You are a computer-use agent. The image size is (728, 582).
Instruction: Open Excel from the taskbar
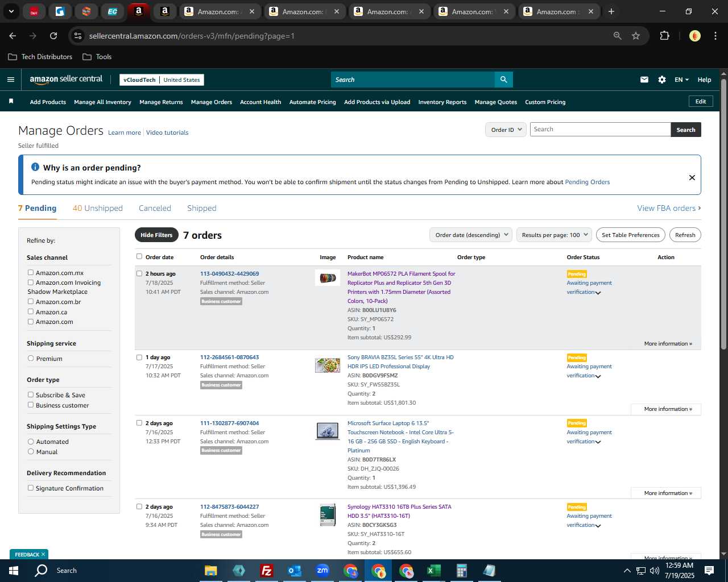click(433, 571)
